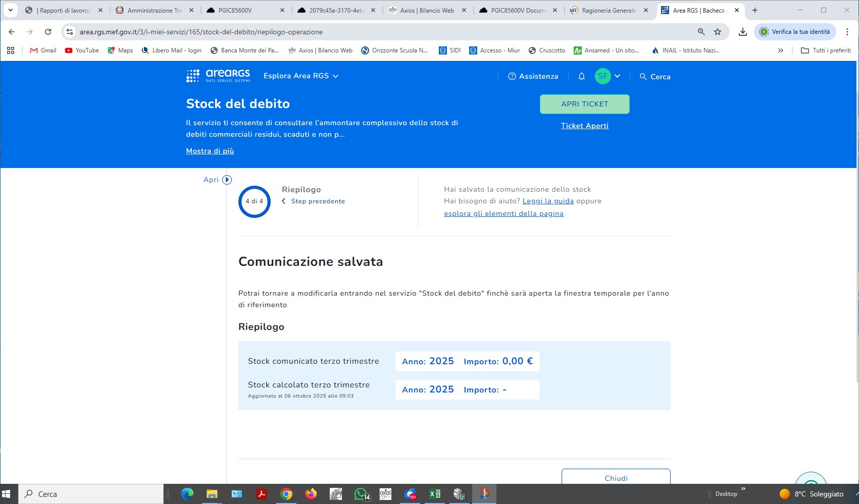Open Assistenza help link
Screen dimensions: 859x504
(533, 76)
